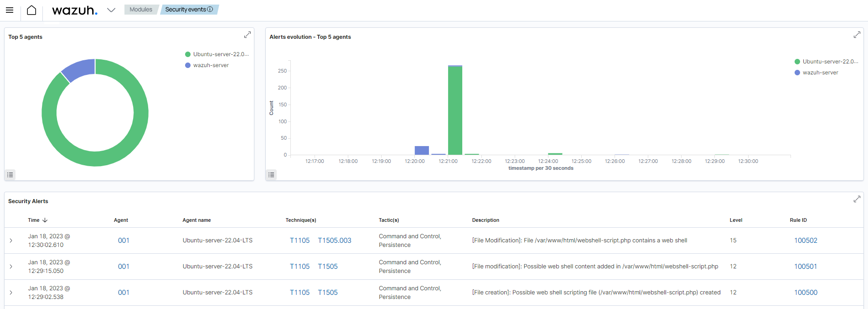
Task: Open agent 001 in the 12:30:02.610 row
Action: [x=124, y=241]
